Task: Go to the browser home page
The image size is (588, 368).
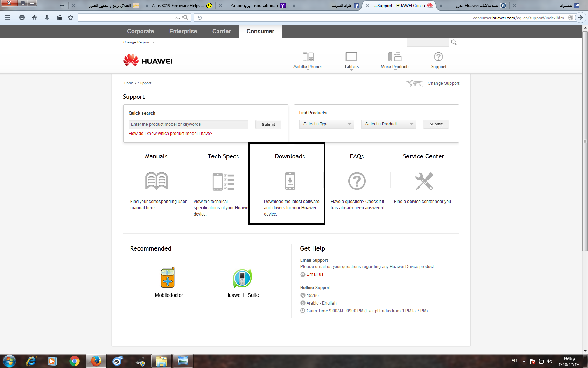Action: (34, 18)
